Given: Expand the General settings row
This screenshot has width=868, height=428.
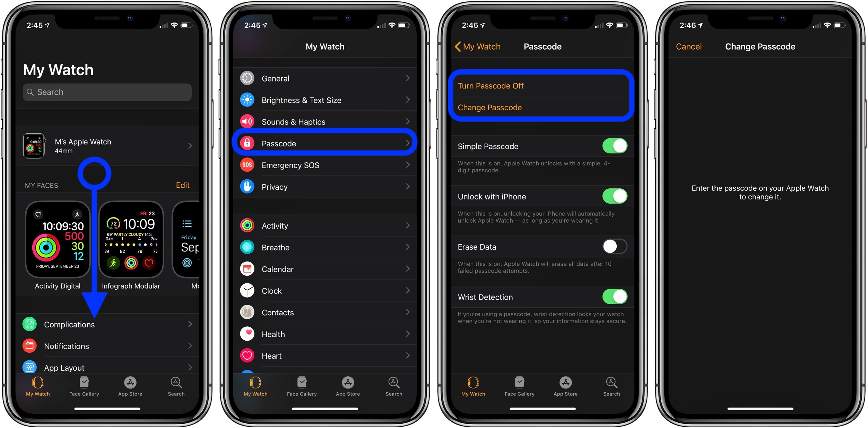Looking at the screenshot, I should pos(325,78).
